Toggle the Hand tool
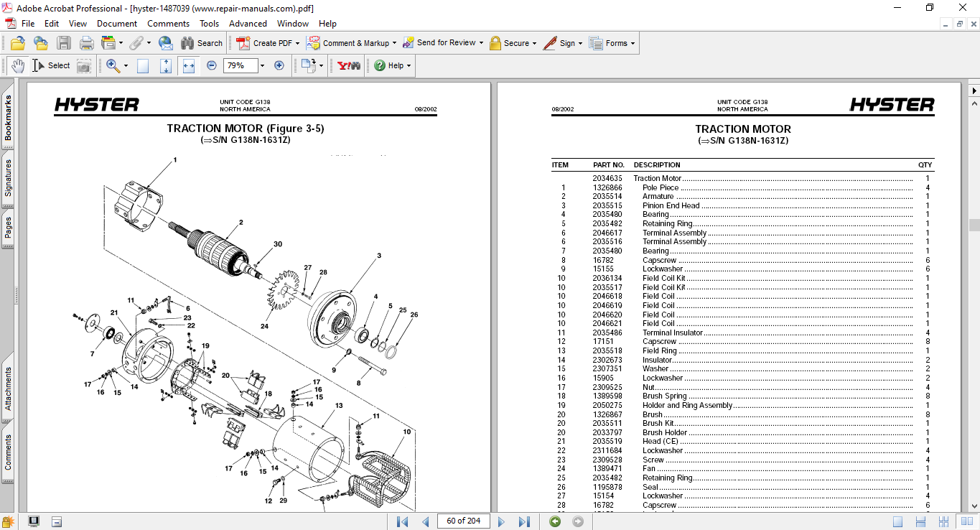980x530 pixels. pyautogui.click(x=18, y=65)
